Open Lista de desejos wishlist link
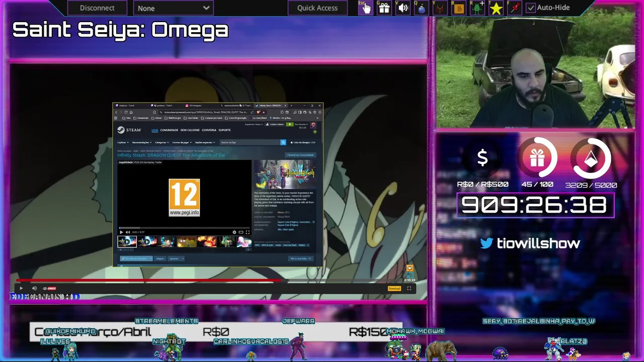 click(x=303, y=142)
